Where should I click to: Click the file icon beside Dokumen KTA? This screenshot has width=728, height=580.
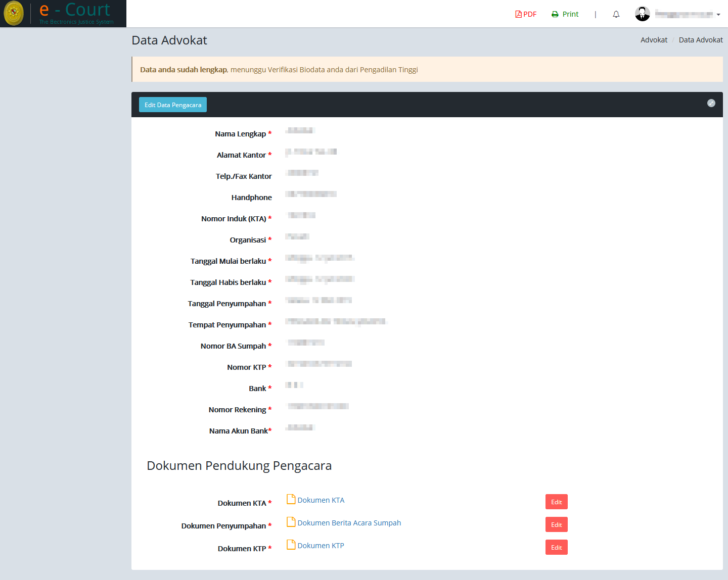291,500
